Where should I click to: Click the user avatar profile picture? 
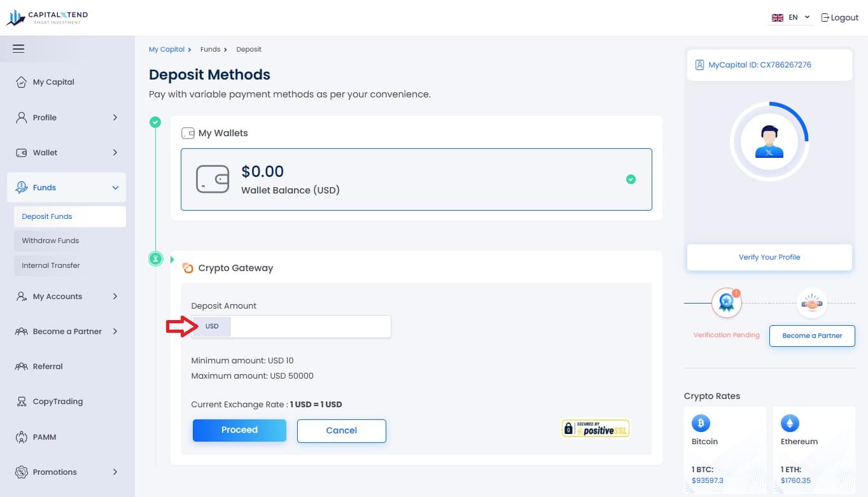[x=769, y=141]
